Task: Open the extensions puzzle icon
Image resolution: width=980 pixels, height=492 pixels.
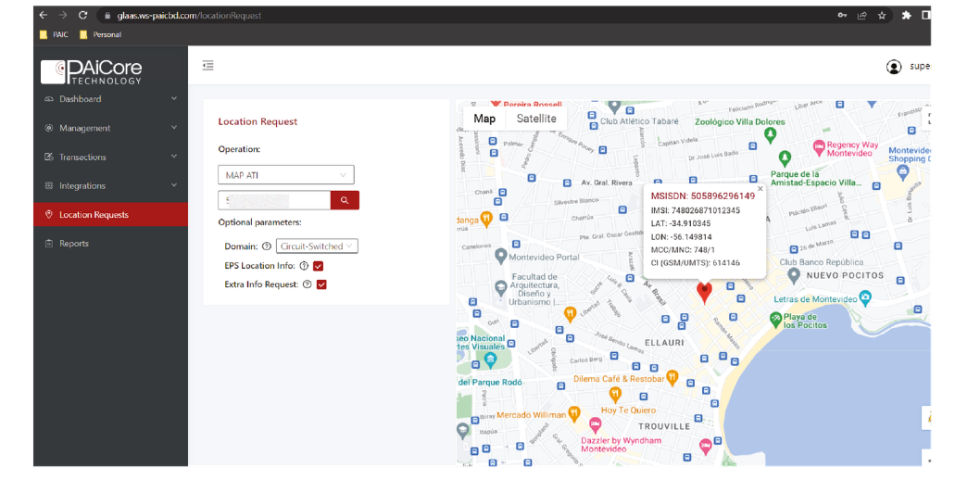Action: 906,16
